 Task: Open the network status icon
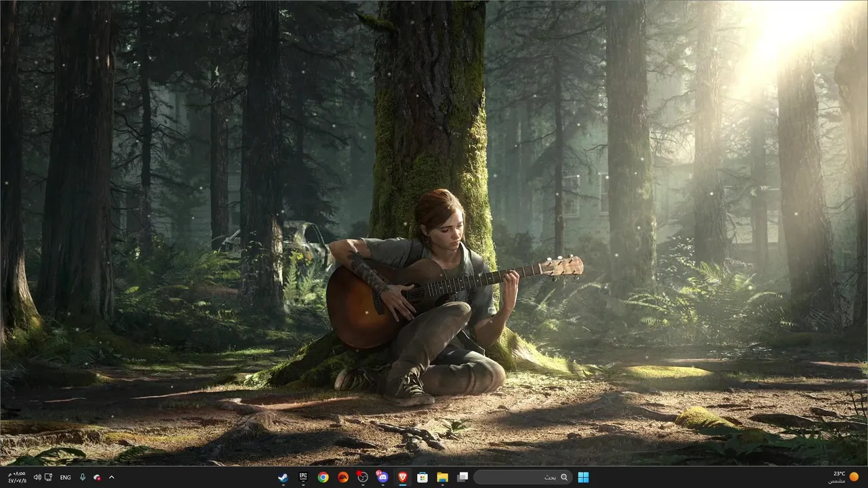[48, 477]
